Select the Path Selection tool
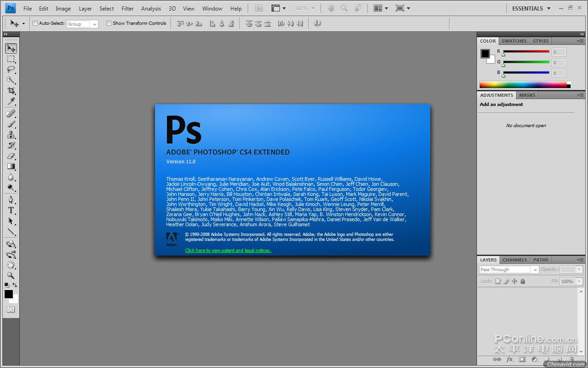The image size is (588, 368). [x=11, y=221]
